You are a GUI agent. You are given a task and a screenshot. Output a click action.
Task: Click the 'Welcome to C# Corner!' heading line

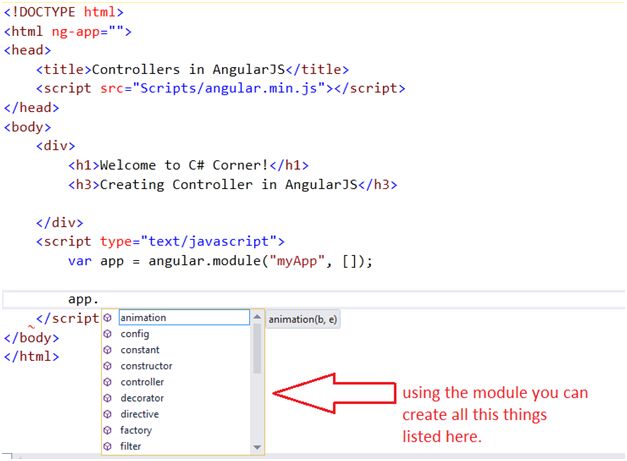point(188,165)
